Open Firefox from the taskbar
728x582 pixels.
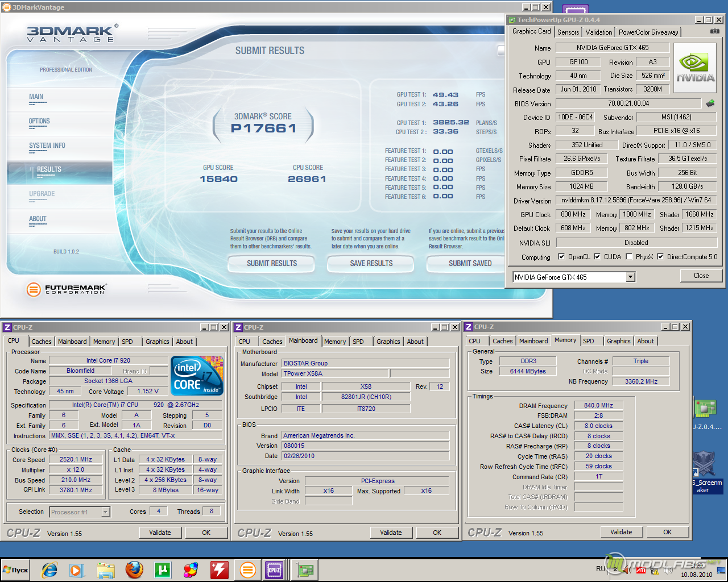pyautogui.click(x=134, y=569)
